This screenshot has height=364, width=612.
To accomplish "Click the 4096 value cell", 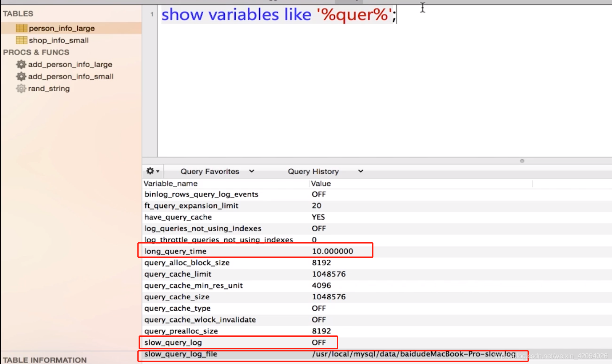I will pos(321,285).
